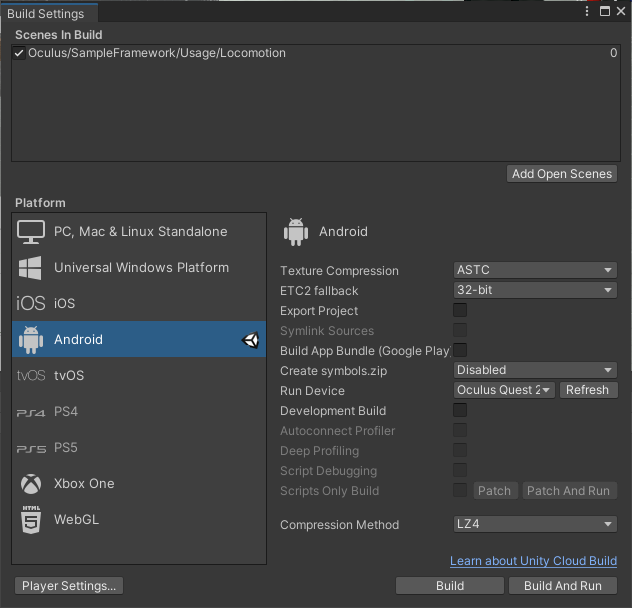Open the Texture Compression ASTC dropdown
This screenshot has height=608, width=632.
pyautogui.click(x=535, y=271)
